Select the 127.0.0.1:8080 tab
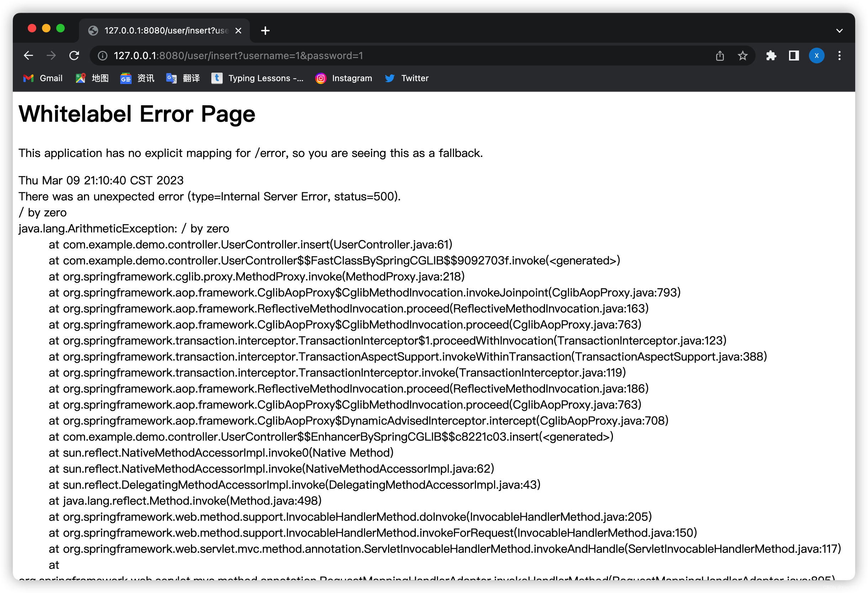Image resolution: width=868 pixels, height=593 pixels. (x=164, y=31)
